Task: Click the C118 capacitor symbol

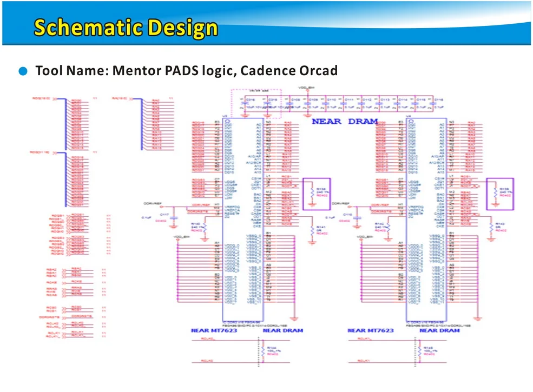Action: point(357,218)
